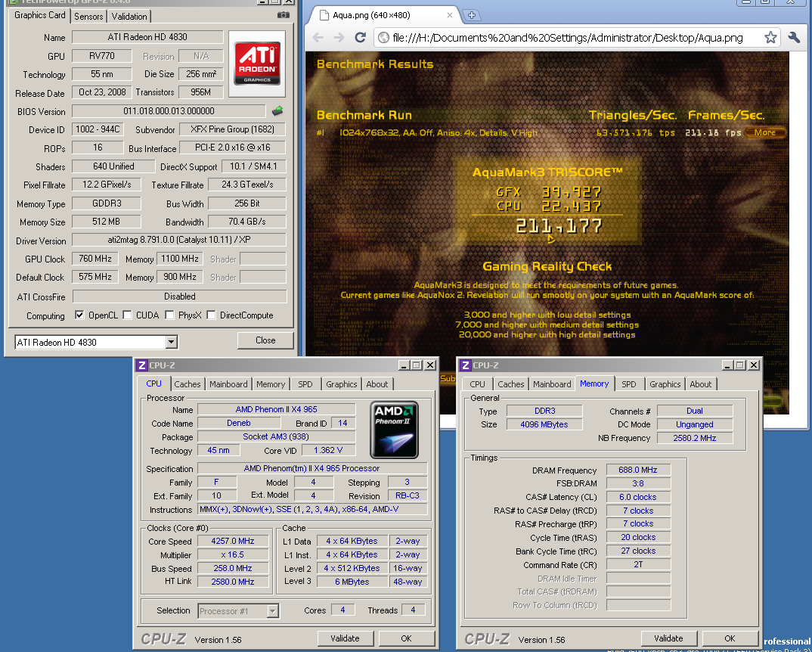The image size is (812, 652).
Task: Click Validate in the CPU-Z CPU window
Action: [x=345, y=638]
